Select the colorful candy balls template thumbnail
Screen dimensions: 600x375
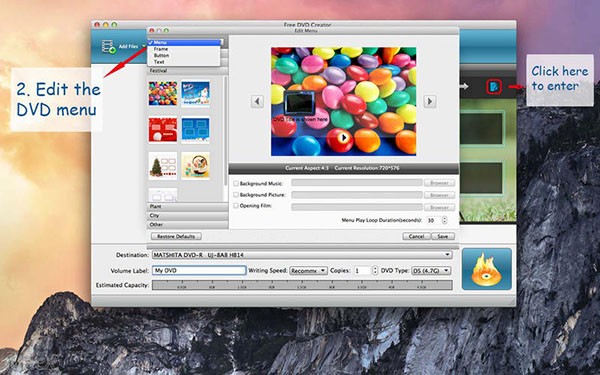pyautogui.click(x=163, y=93)
